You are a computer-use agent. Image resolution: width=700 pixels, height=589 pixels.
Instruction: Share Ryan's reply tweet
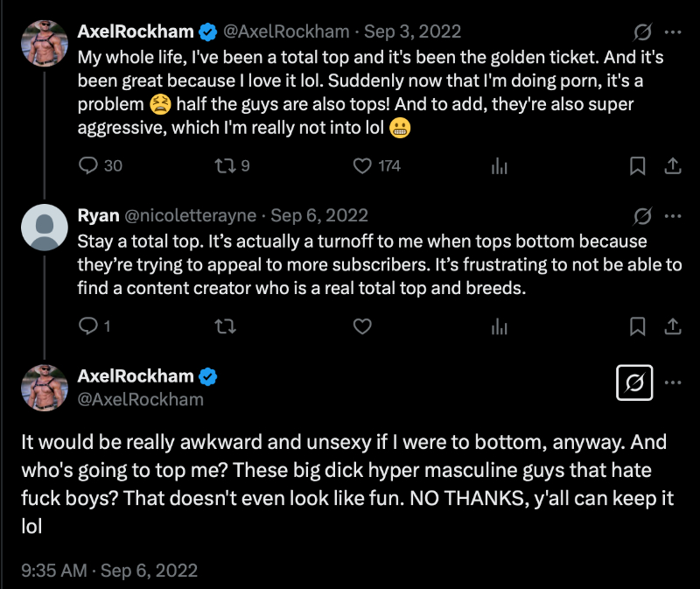[673, 326]
